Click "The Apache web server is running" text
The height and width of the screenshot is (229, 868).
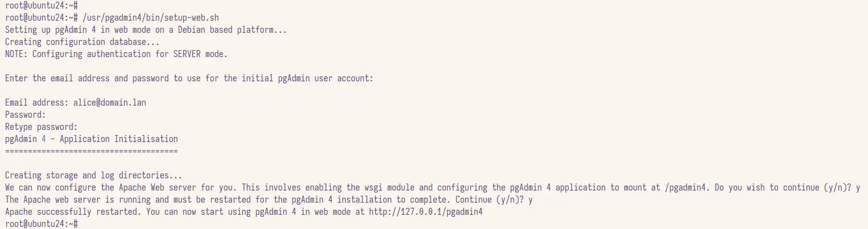pos(87,200)
